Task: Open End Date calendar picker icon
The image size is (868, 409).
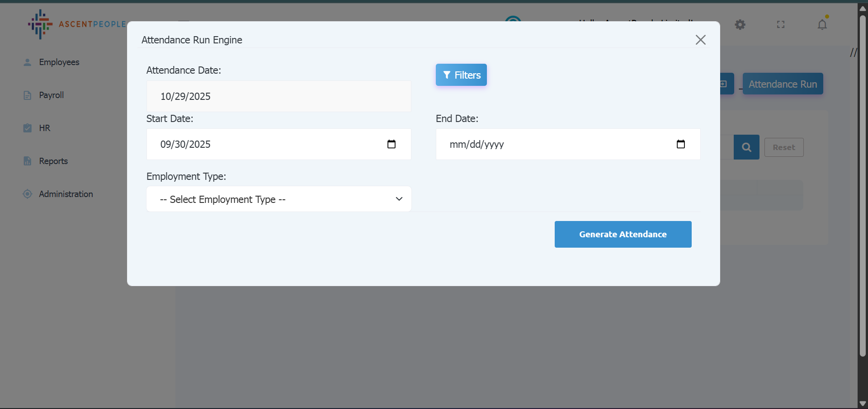Action: click(x=680, y=144)
